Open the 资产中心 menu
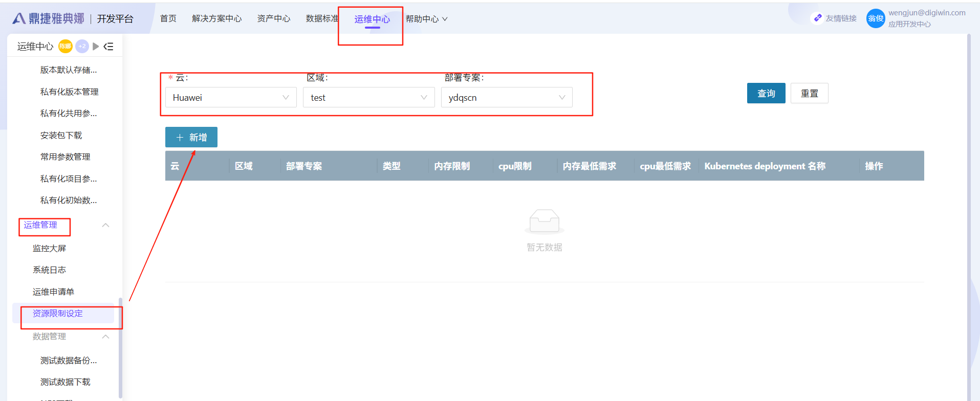This screenshot has height=401, width=980. coord(274,18)
